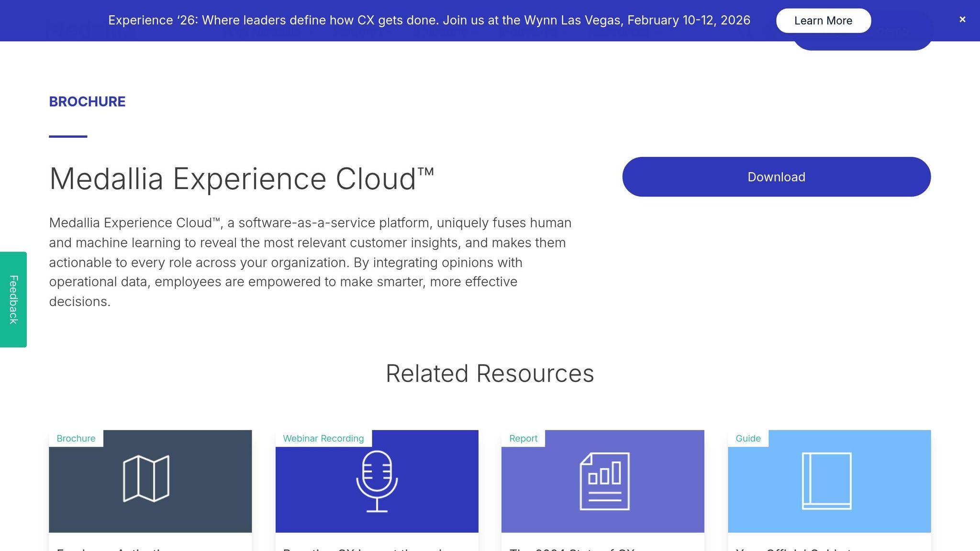The height and width of the screenshot is (551, 980).
Task: Click the Medallia Experience Cloud heading
Action: point(242,179)
